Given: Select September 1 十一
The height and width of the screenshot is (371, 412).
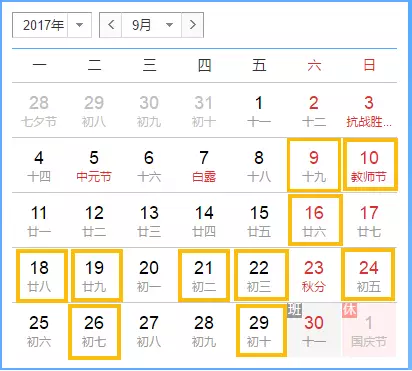Looking at the screenshot, I should 259,110.
